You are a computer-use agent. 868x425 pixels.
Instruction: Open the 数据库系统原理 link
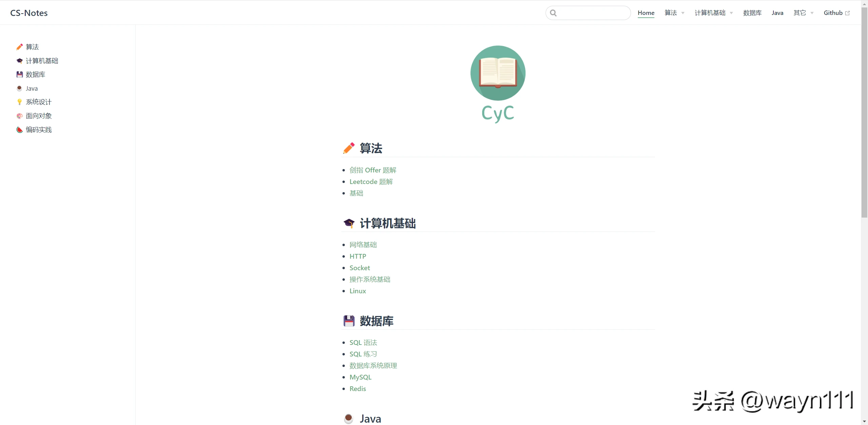click(x=373, y=366)
